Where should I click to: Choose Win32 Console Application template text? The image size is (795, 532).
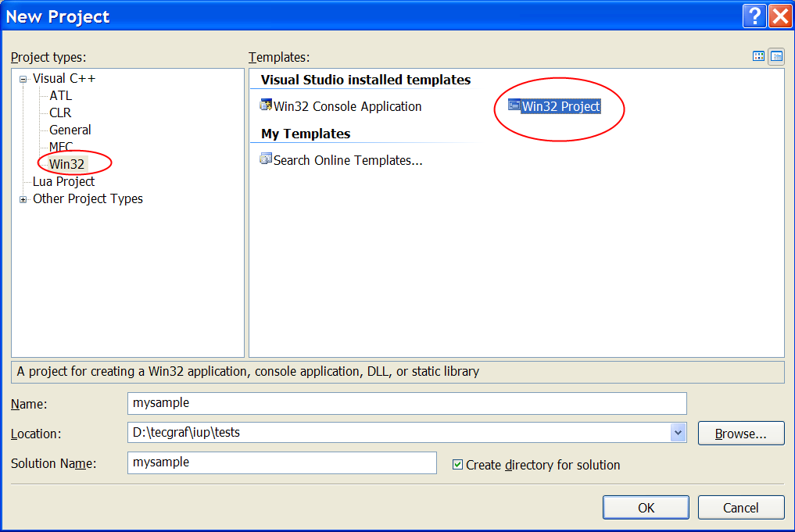(x=347, y=106)
